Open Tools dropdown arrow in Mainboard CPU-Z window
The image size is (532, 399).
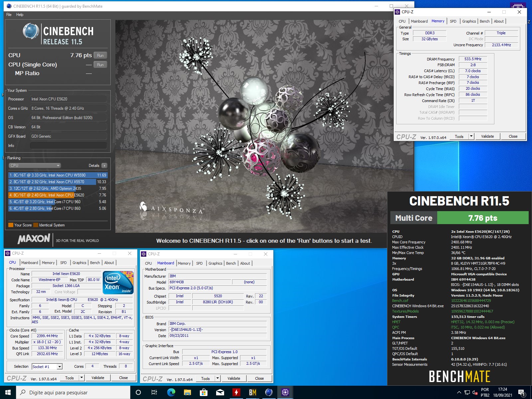(217, 378)
